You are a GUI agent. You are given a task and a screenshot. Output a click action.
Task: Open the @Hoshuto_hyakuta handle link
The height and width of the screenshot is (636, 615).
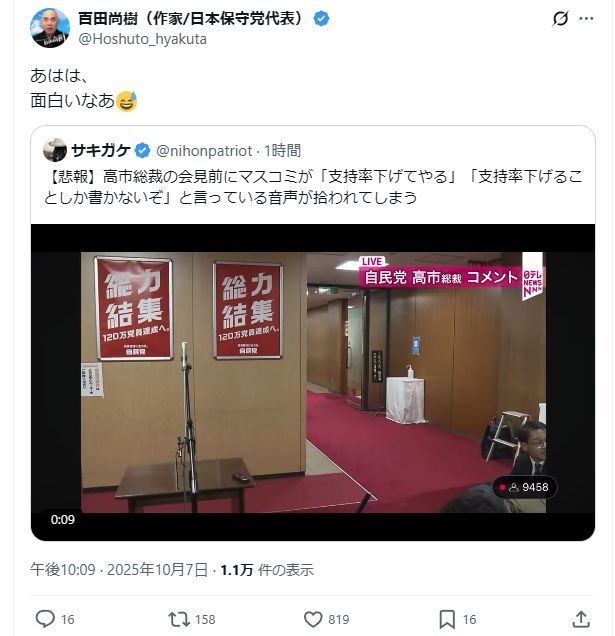pyautogui.click(x=142, y=39)
